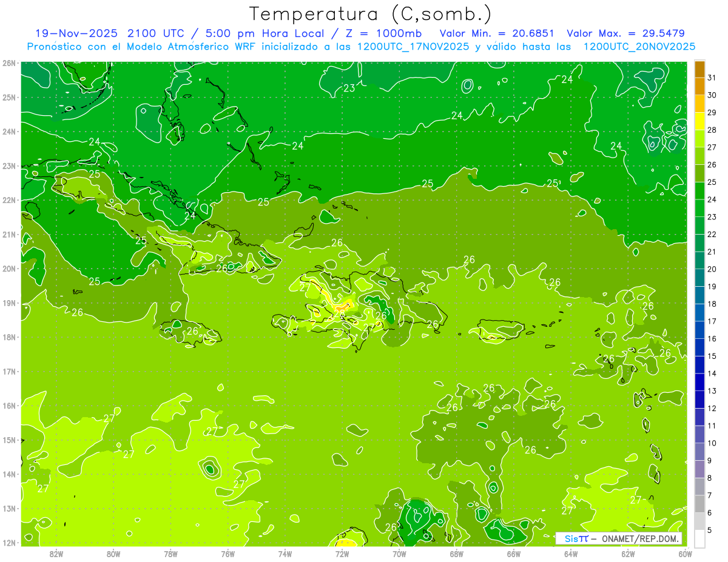Viewport: 728px width, 562px height.
Task: Click 'Valor Min. = 20.6851' value
Action: (497, 33)
